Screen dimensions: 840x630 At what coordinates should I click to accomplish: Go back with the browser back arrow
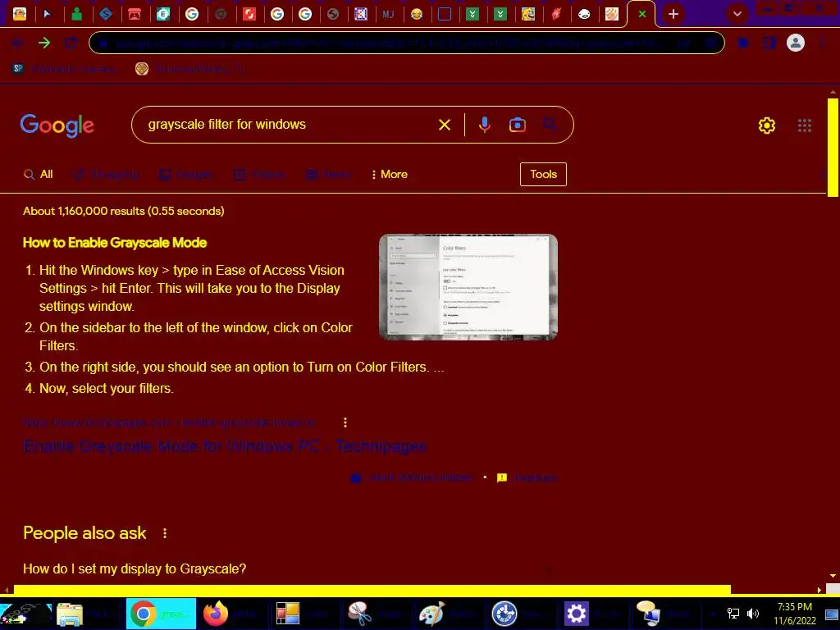point(17,43)
